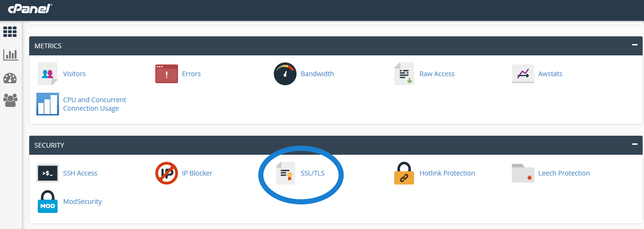Open the SSH Access link
644x229 pixels.
pos(80,173)
